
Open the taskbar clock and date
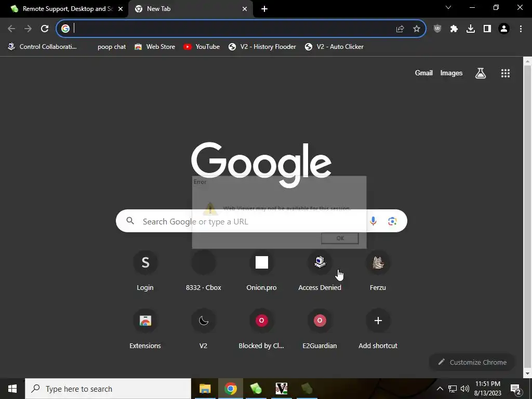pyautogui.click(x=487, y=389)
